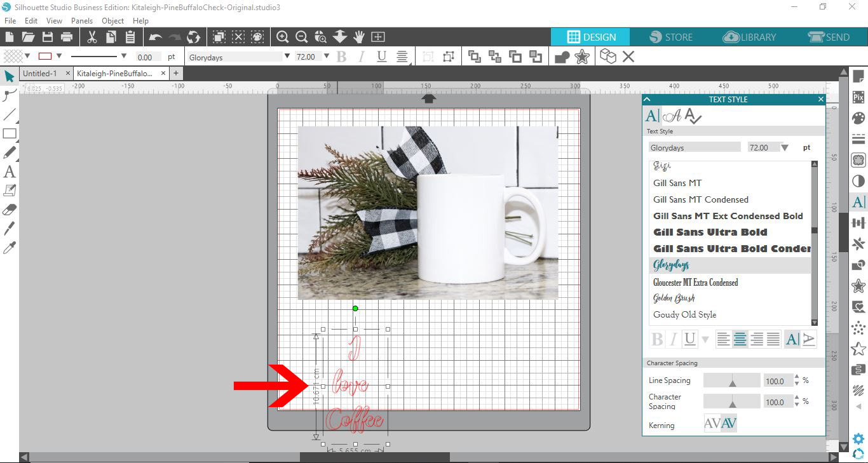Choose Gill Sans MT font
Image resolution: width=868 pixels, height=463 pixels.
click(x=677, y=183)
